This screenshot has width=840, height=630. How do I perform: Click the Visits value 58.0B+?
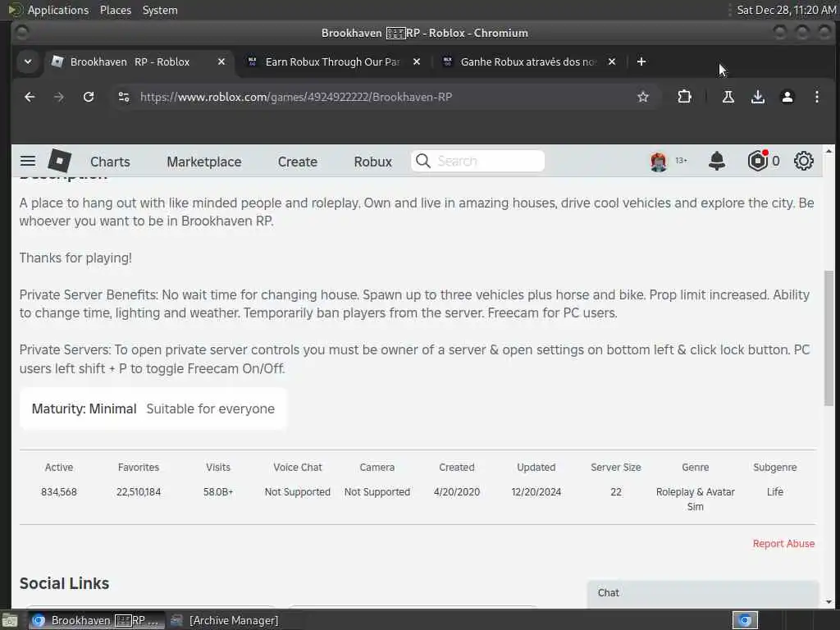(218, 492)
